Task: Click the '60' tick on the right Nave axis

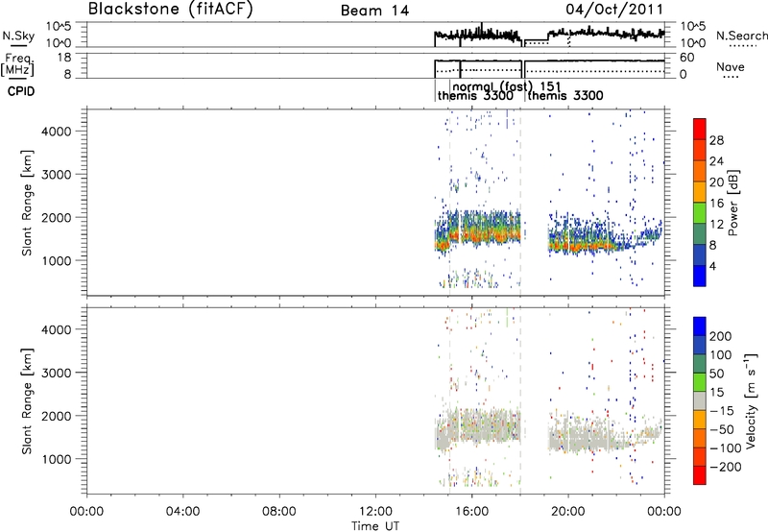Action: [687, 58]
